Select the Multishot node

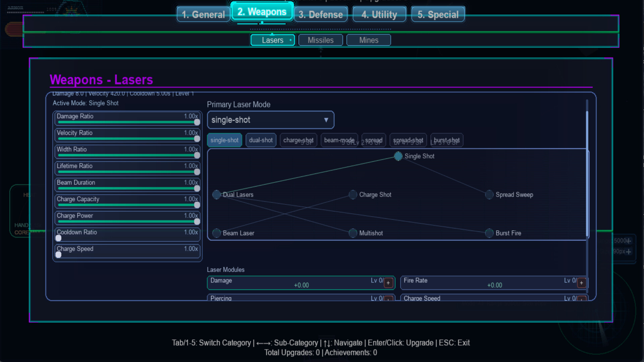pos(353,233)
